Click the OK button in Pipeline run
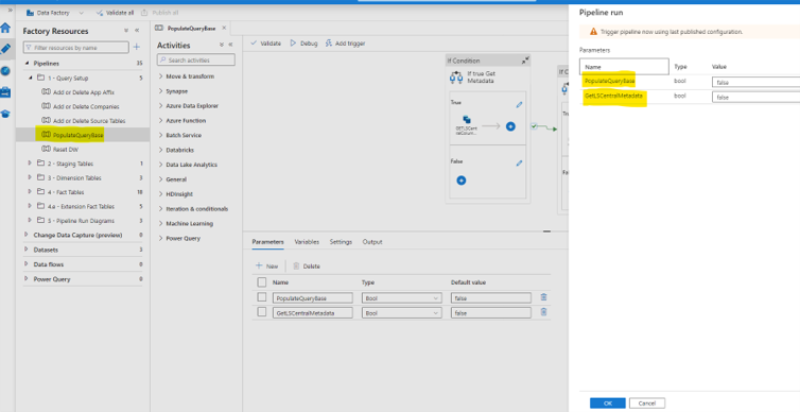Screen dimensions: 800x412 (607, 402)
